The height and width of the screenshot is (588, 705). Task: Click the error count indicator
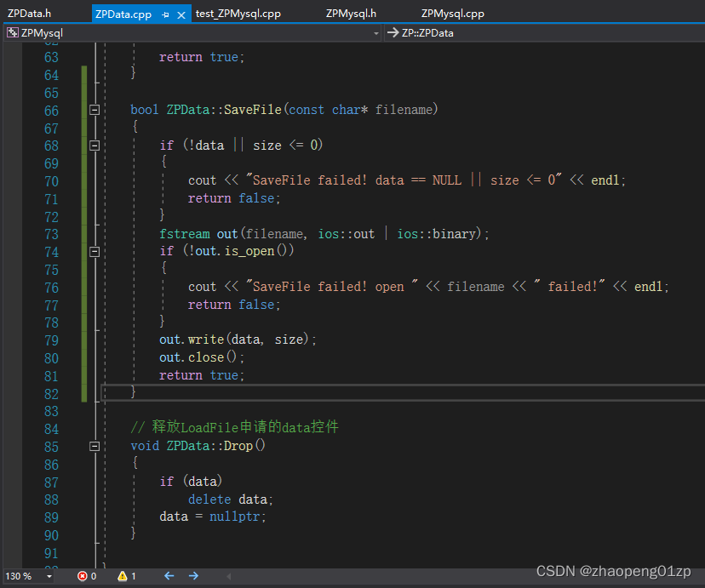pyautogui.click(x=87, y=576)
